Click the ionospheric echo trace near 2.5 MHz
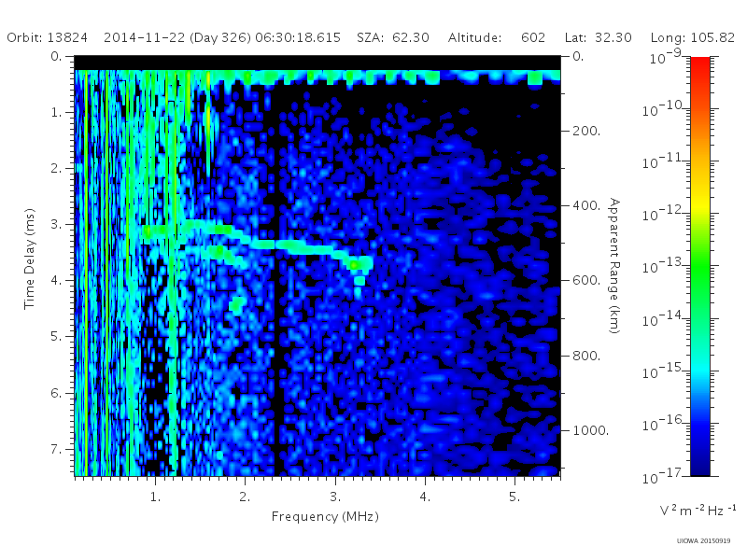The width and height of the screenshot is (747, 560). coord(290,245)
